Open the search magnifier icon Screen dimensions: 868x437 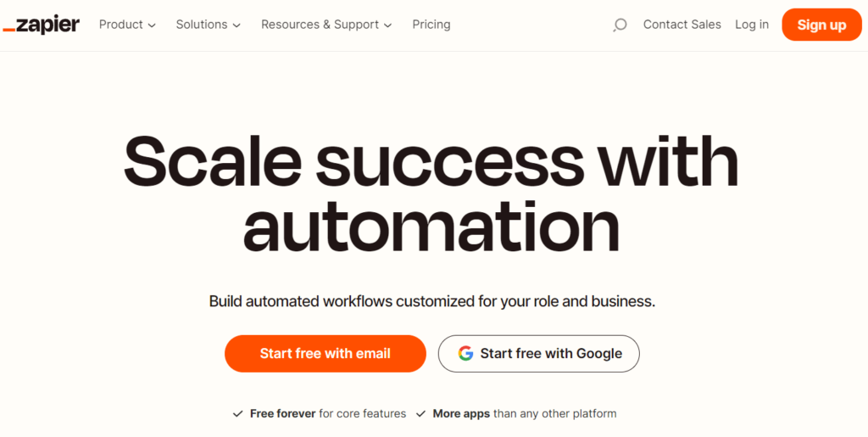[620, 25]
